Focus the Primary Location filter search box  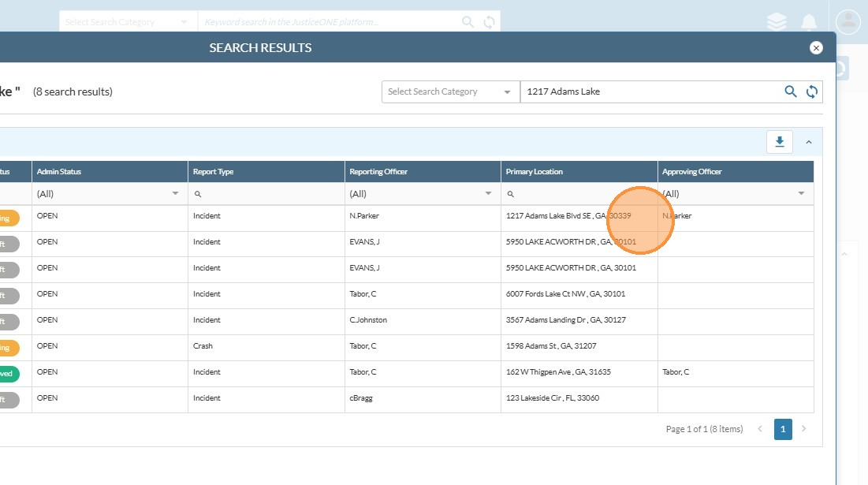coord(579,194)
